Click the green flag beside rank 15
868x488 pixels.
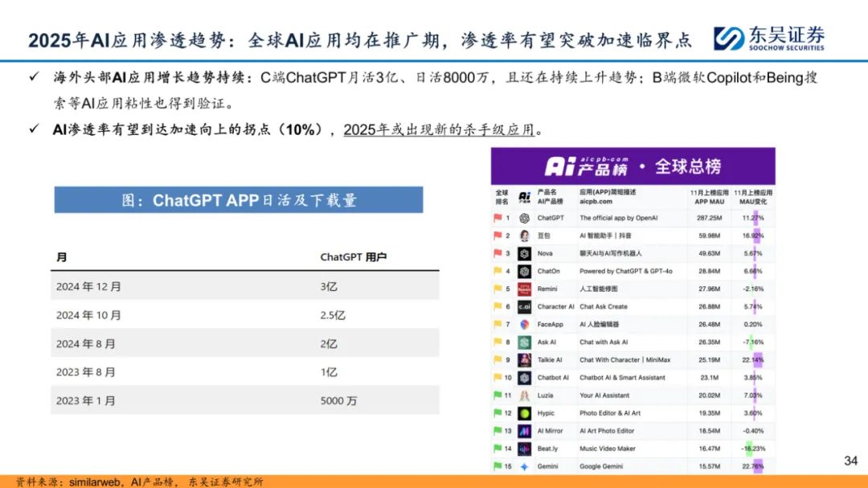pyautogui.click(x=497, y=466)
